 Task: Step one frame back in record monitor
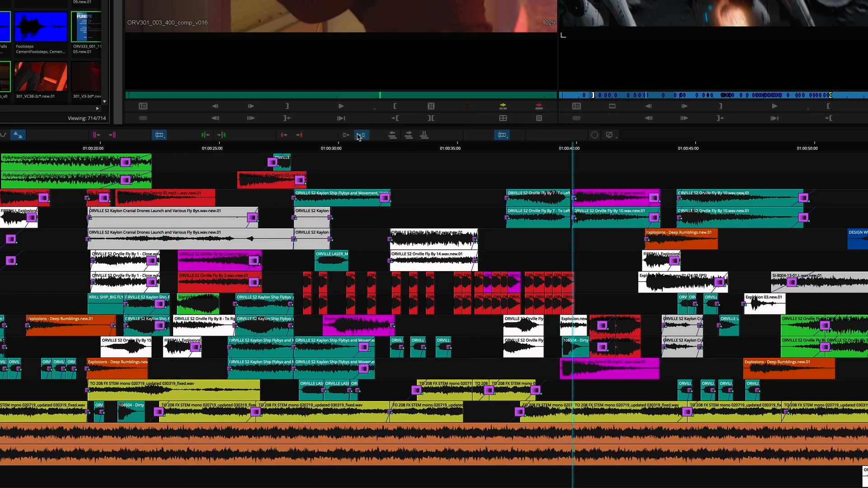click(648, 106)
